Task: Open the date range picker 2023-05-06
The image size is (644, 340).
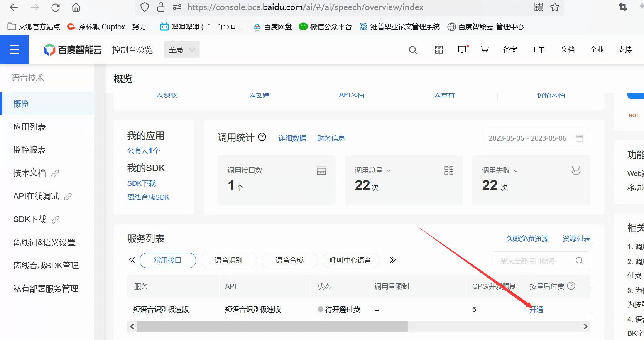Action: 536,138
